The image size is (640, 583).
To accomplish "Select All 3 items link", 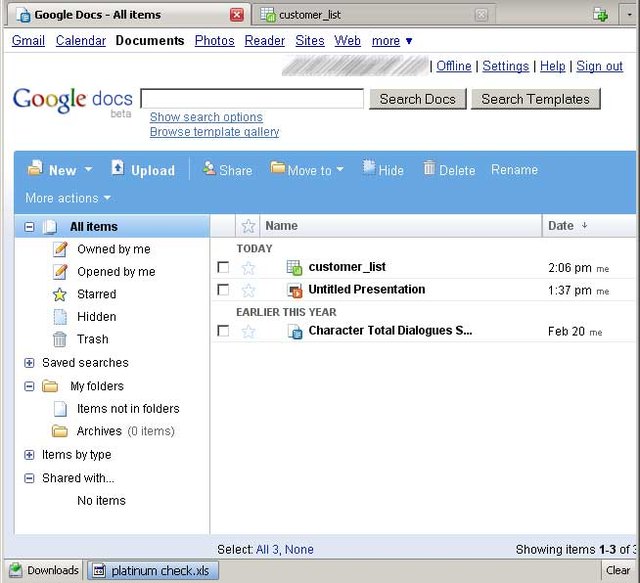I will tap(267, 550).
